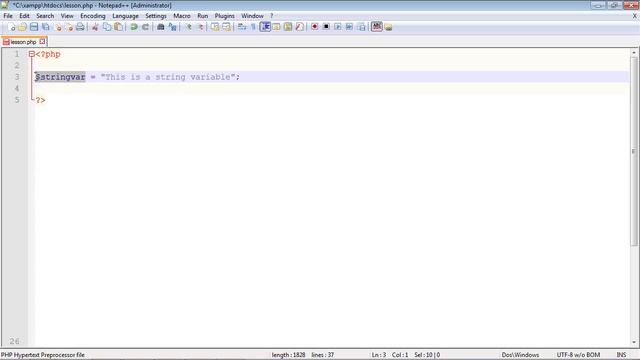This screenshot has width=640, height=360.
Task: Click the Save All toolbar icon
Action: pos(46,27)
